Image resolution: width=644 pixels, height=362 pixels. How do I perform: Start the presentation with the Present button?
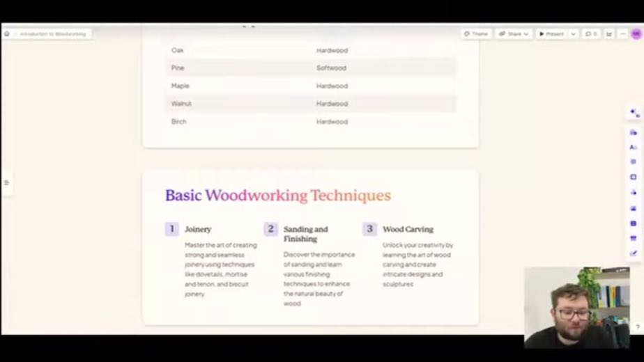[x=551, y=34]
